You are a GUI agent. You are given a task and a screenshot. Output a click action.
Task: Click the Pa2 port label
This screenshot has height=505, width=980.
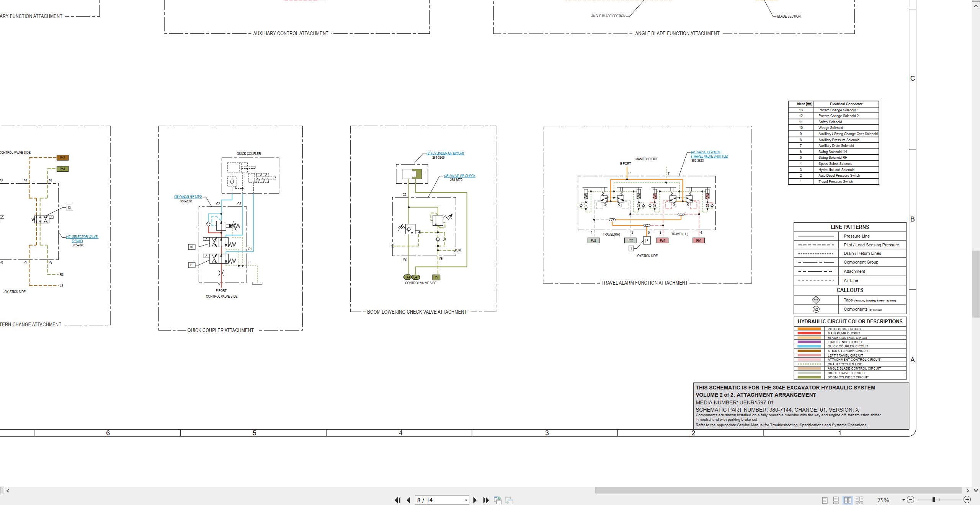[x=593, y=241]
